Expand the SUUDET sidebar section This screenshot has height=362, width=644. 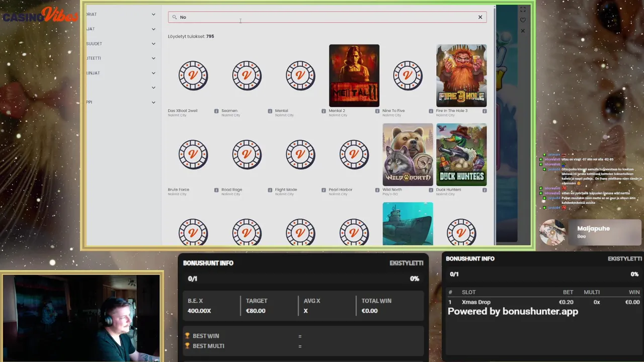(x=153, y=44)
